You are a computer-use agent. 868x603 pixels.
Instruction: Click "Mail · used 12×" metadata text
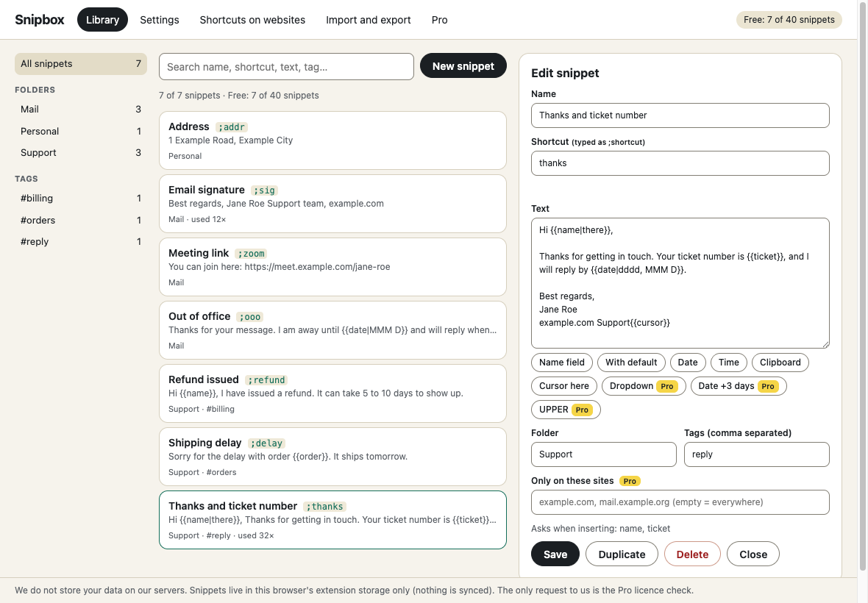tap(197, 220)
